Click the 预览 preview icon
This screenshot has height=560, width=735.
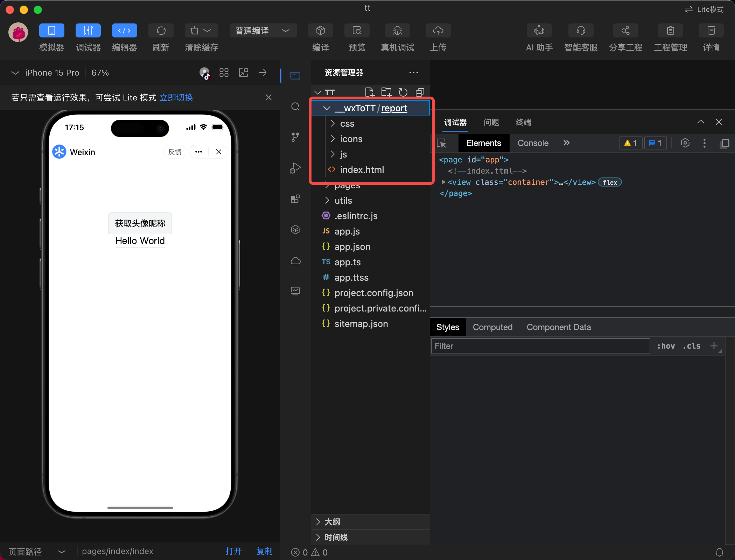(357, 31)
